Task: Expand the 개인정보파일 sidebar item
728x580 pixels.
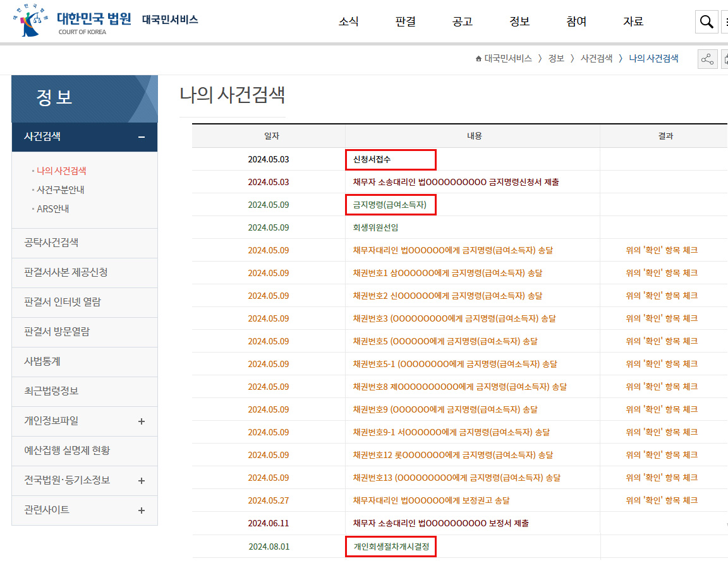Action: 142,421
